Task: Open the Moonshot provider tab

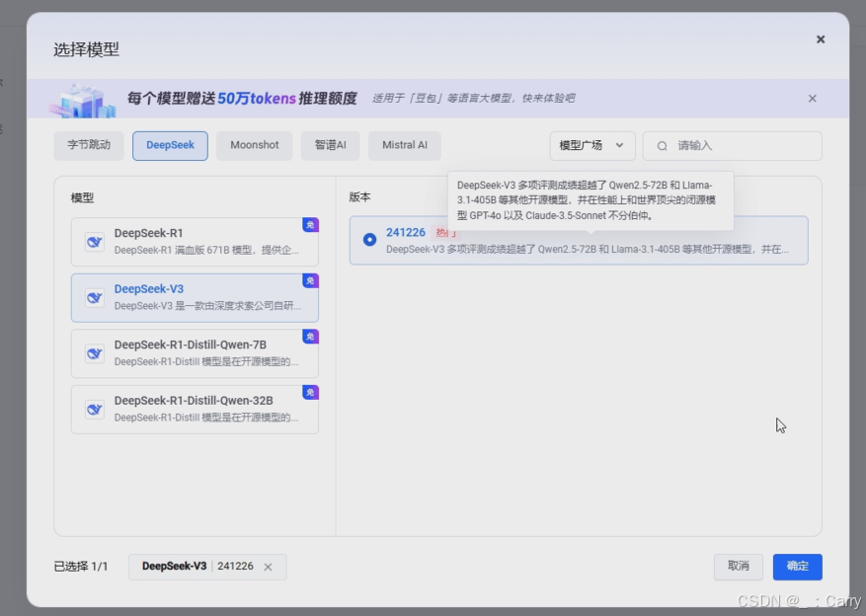Action: tap(254, 145)
